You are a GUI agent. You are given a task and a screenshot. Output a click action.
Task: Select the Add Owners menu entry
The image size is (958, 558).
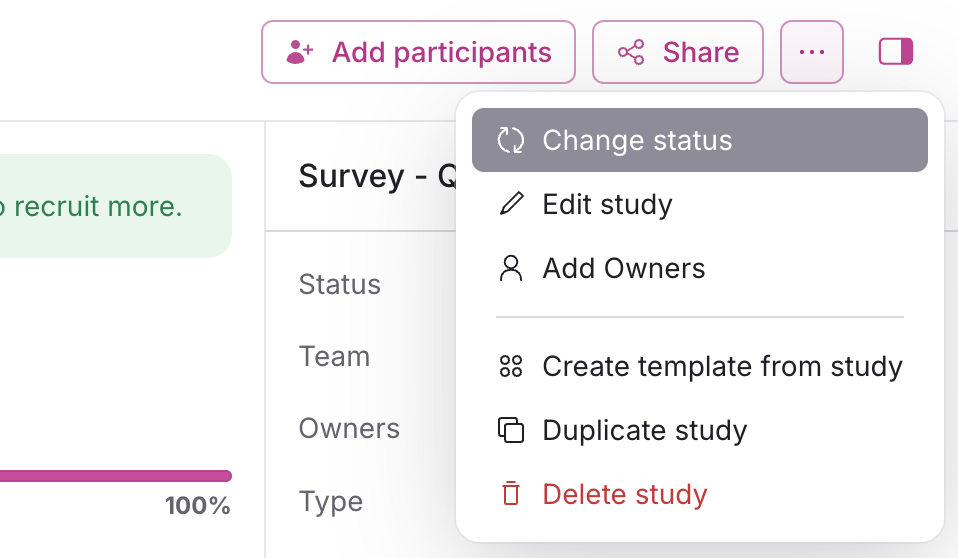(x=623, y=269)
